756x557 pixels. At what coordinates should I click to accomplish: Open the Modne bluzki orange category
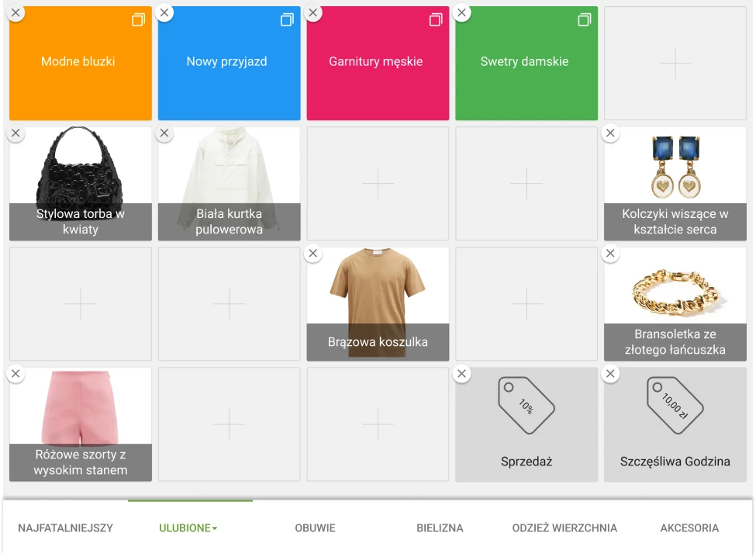[x=80, y=63]
